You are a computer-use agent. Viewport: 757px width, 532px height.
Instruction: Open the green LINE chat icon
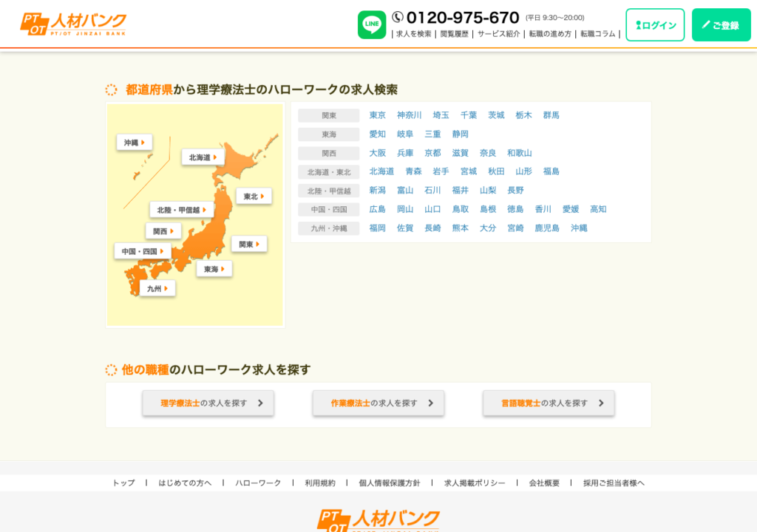click(371, 24)
